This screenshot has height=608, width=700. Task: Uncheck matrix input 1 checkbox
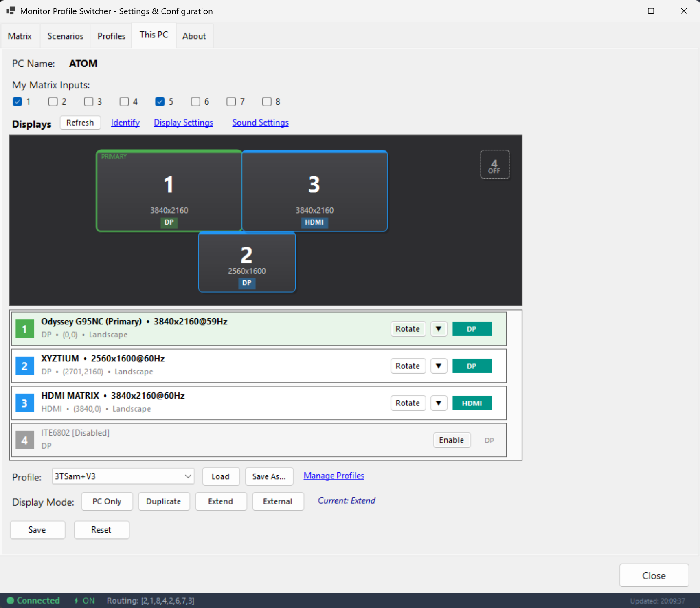click(x=18, y=101)
